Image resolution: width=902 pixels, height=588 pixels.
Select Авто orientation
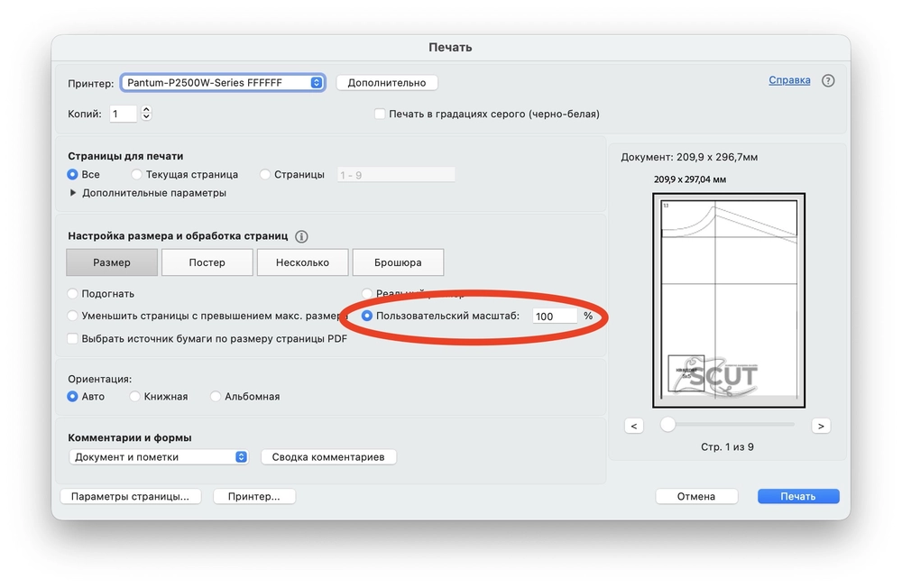click(x=72, y=397)
